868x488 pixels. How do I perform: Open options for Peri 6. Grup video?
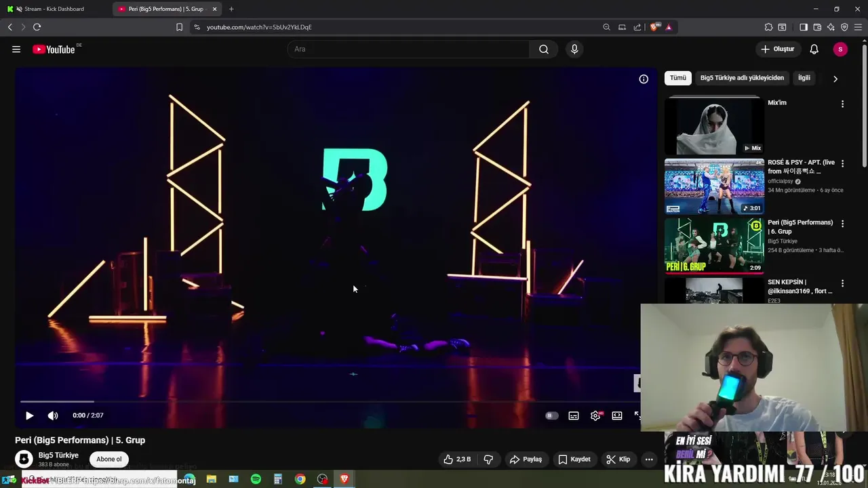(842, 223)
